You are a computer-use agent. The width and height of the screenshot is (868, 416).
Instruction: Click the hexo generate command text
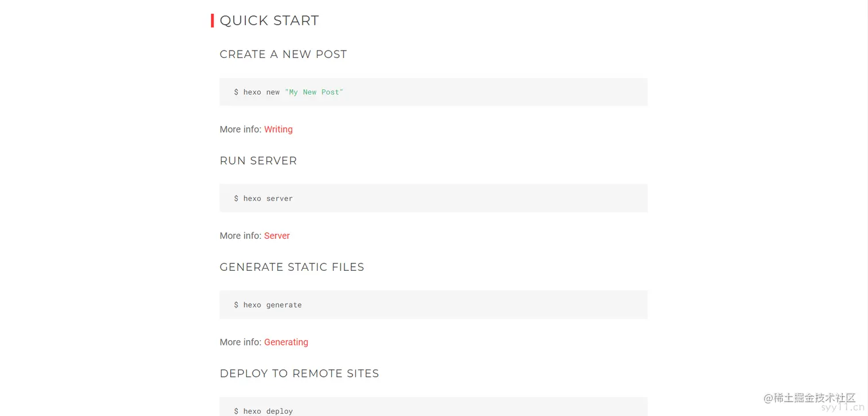pos(268,305)
